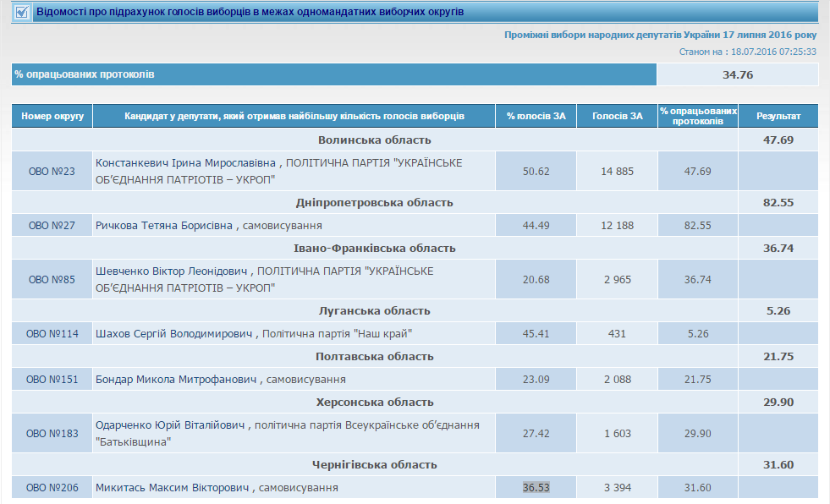
Task: Click vote count 12 188
Action: pos(617,225)
